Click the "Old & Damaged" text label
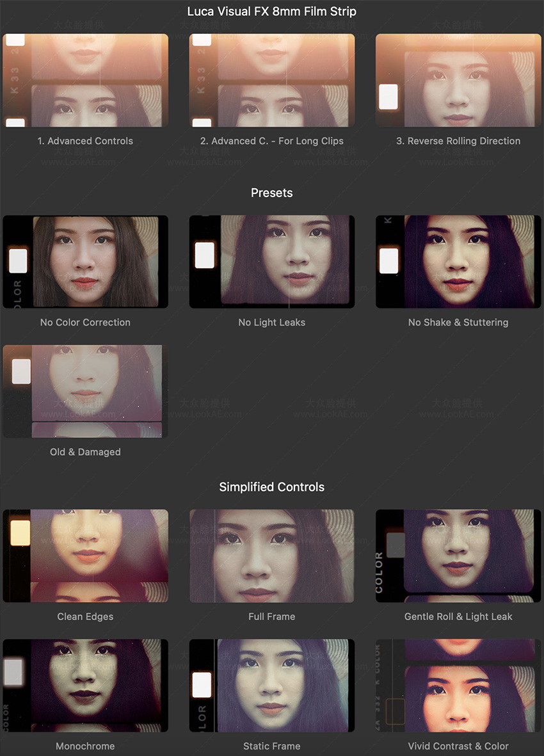Screen dimensions: 544x756 pos(85,452)
